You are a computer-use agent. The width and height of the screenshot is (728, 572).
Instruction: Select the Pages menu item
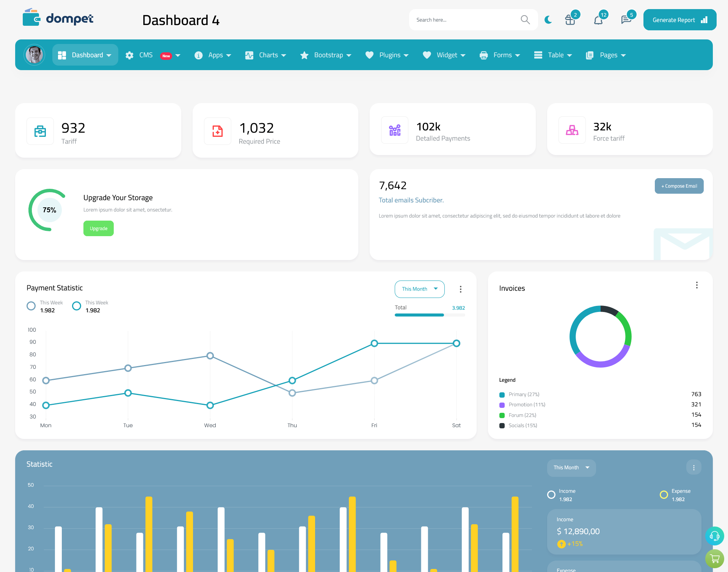click(606, 55)
